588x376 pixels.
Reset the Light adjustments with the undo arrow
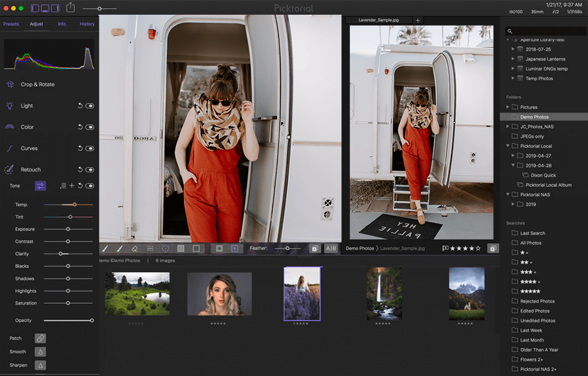point(80,106)
